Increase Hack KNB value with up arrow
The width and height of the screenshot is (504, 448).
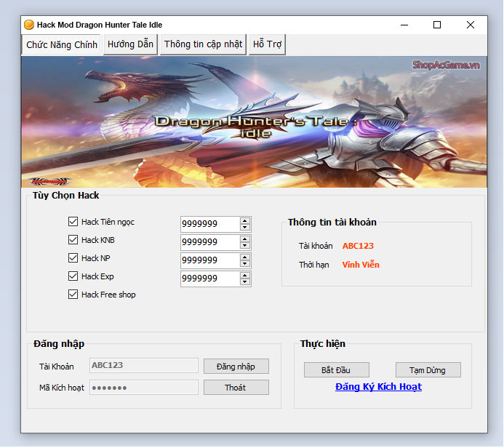(x=245, y=239)
